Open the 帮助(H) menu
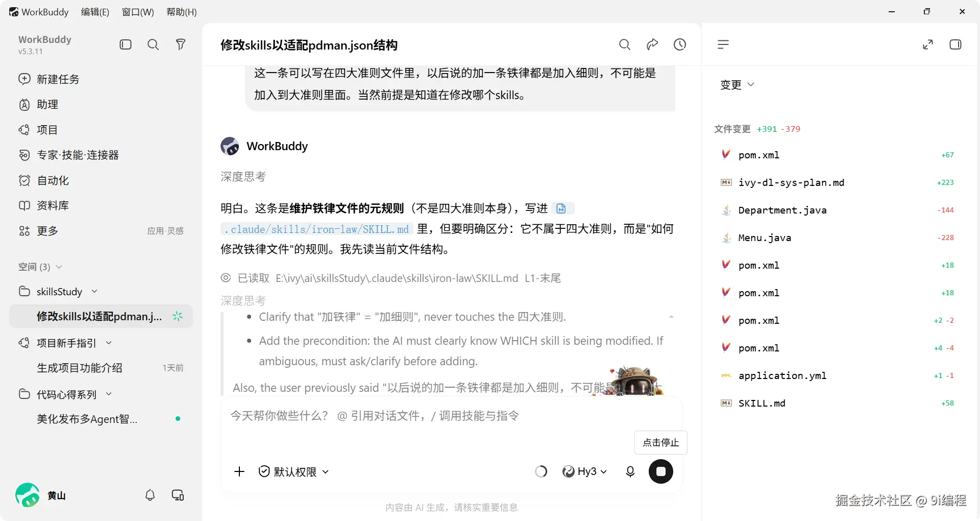 (x=182, y=12)
